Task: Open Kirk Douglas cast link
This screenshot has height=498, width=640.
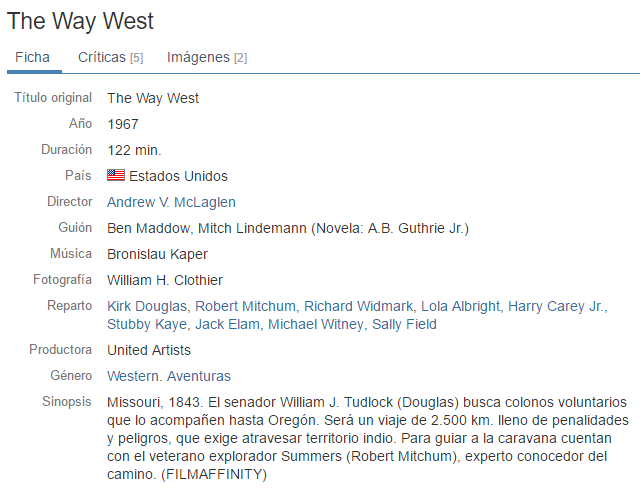Action: pos(147,306)
